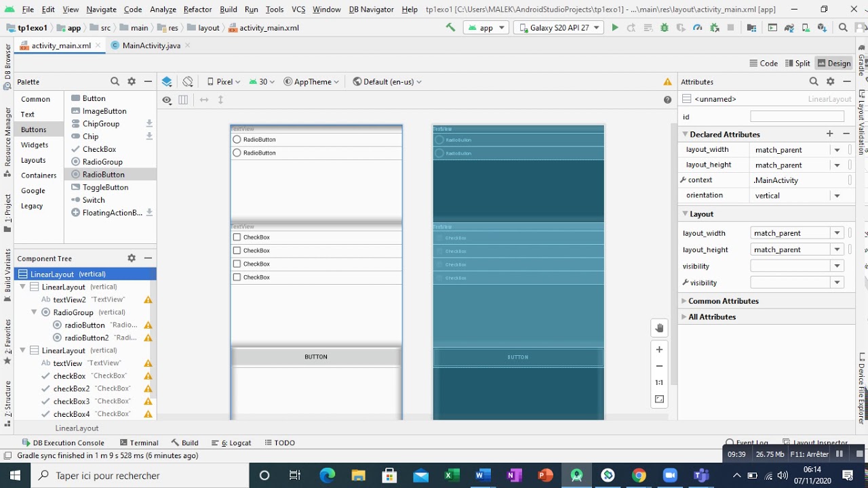The image size is (868, 488).
Task: Open the AppTheme dropdown
Action: click(x=312, y=81)
